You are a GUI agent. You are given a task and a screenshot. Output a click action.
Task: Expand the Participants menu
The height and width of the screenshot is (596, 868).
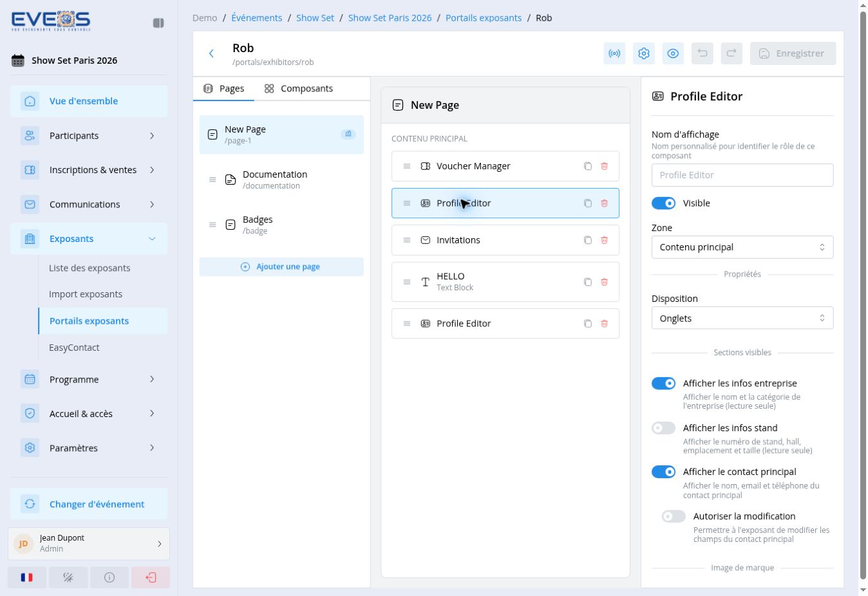tap(89, 136)
